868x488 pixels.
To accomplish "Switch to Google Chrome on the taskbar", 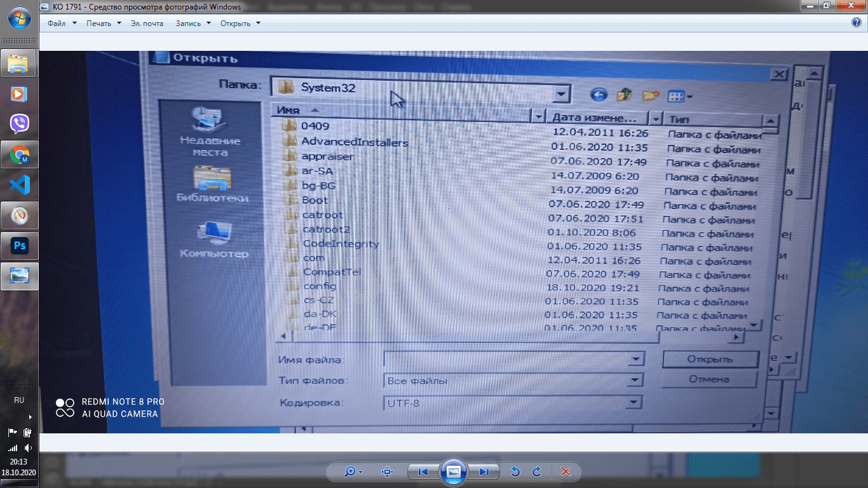I will [19, 154].
